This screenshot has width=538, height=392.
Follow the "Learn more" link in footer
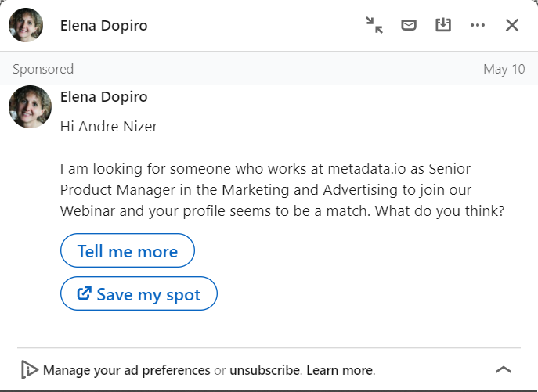point(340,370)
